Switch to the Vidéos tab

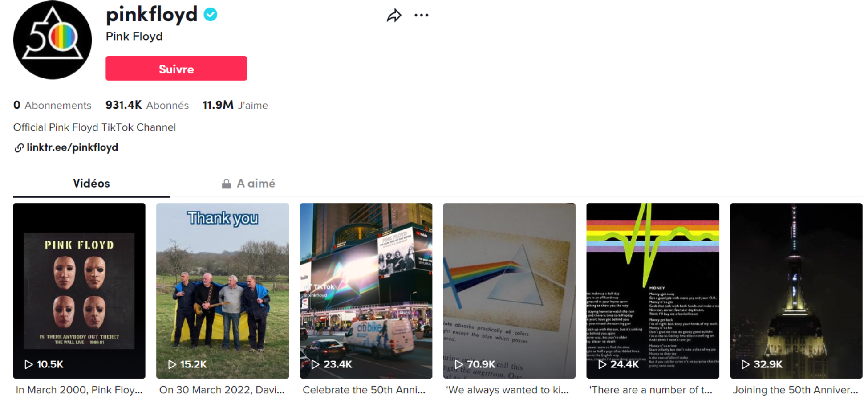tap(91, 184)
